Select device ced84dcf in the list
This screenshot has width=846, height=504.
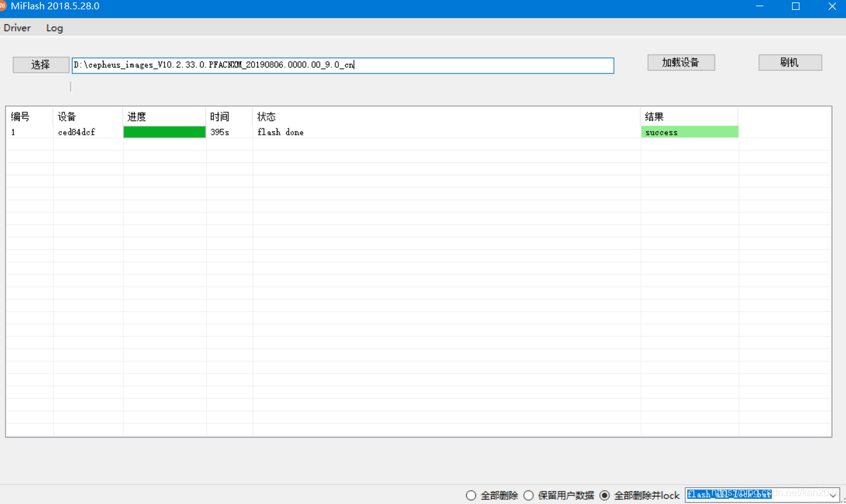click(x=76, y=132)
